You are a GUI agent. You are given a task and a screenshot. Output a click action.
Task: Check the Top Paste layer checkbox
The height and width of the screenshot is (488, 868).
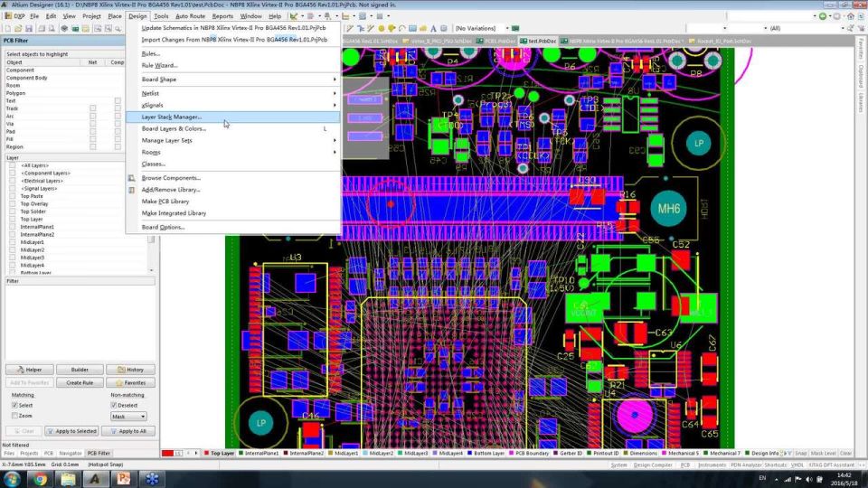click(x=12, y=196)
